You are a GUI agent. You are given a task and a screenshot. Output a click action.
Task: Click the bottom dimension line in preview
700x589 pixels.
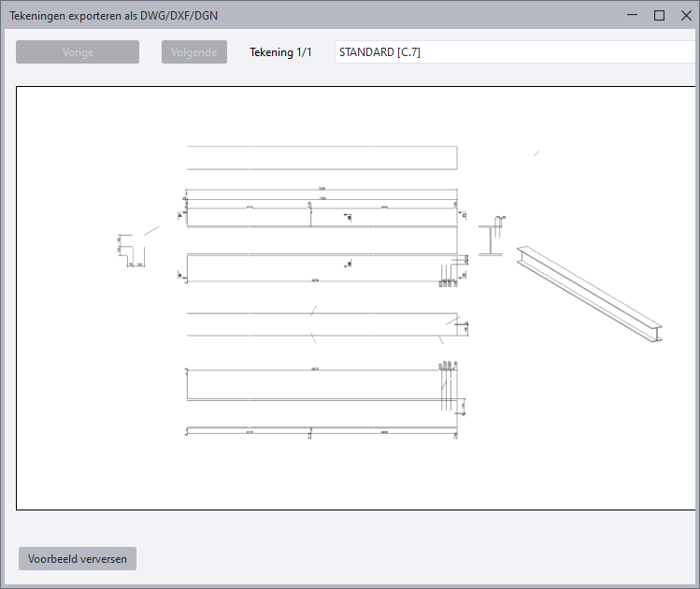[x=321, y=431]
